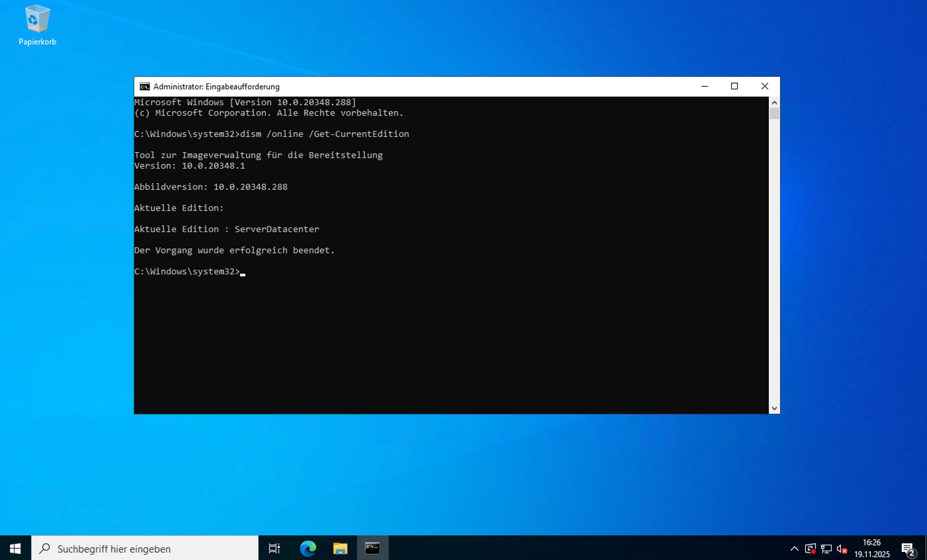Click the sync icon with the red dot
The image size is (927, 560).
click(810, 548)
